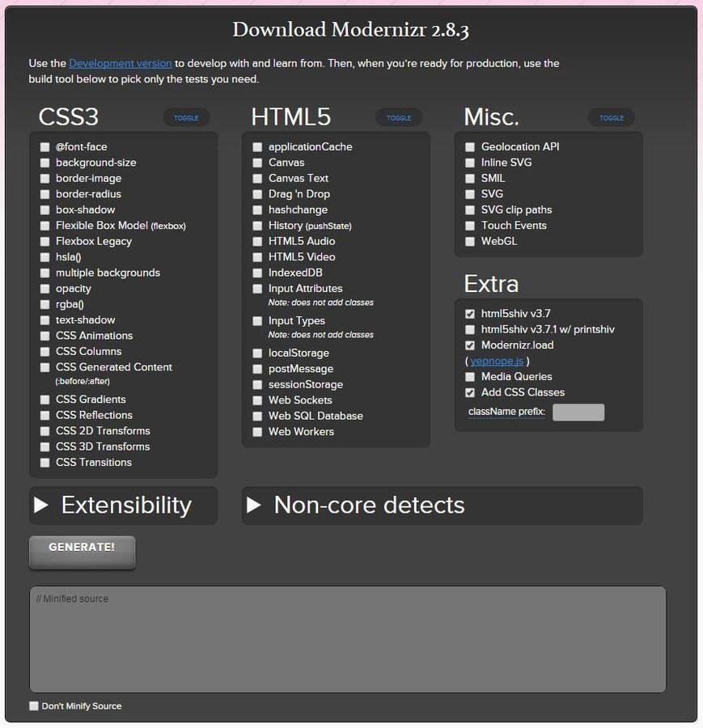Open the yepnope.js link
Viewport: 703px width, 728px height.
pyautogui.click(x=497, y=362)
